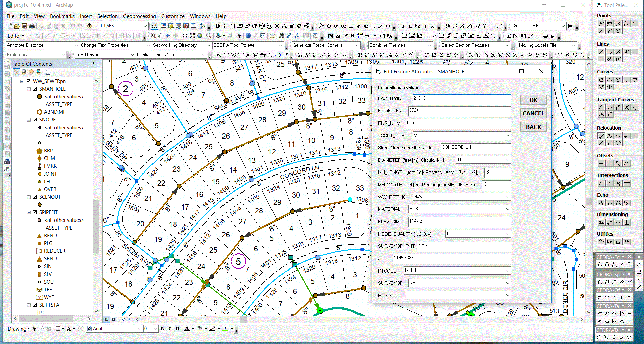The width and height of the screenshot is (644, 344).
Task: Activate the Identify tool
Action: [x=248, y=36]
